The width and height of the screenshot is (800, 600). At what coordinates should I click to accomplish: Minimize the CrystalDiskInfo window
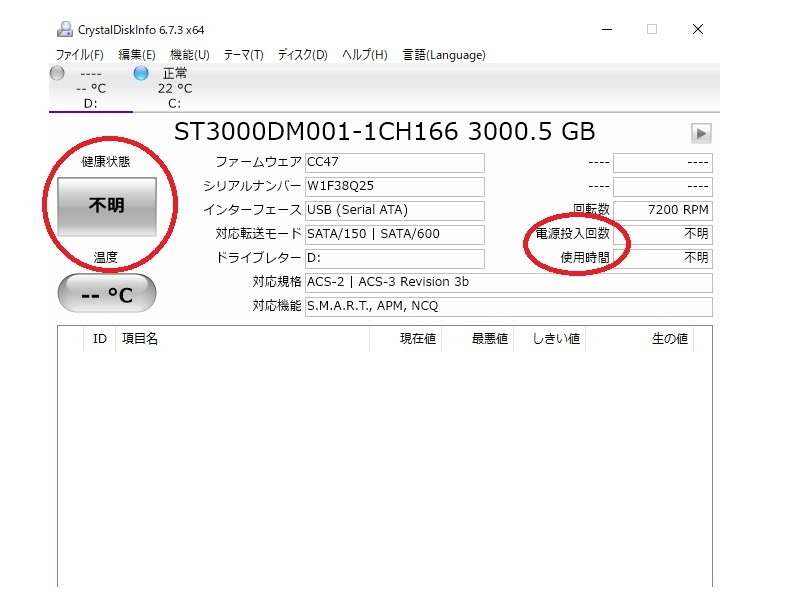pyautogui.click(x=607, y=30)
